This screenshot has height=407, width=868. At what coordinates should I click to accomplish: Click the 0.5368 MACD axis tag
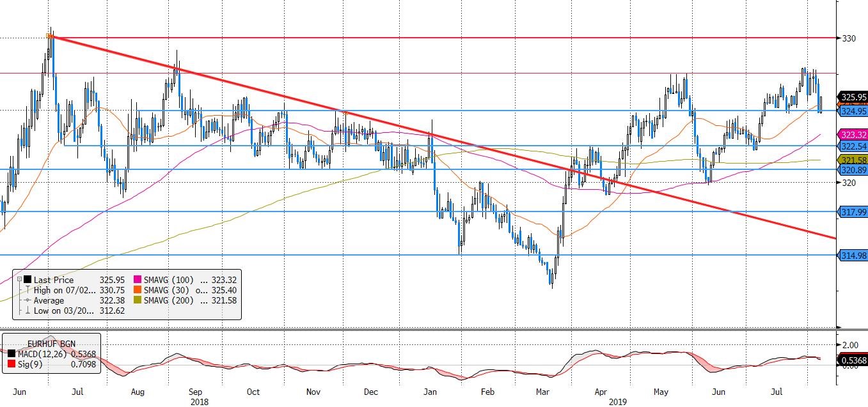(x=853, y=359)
